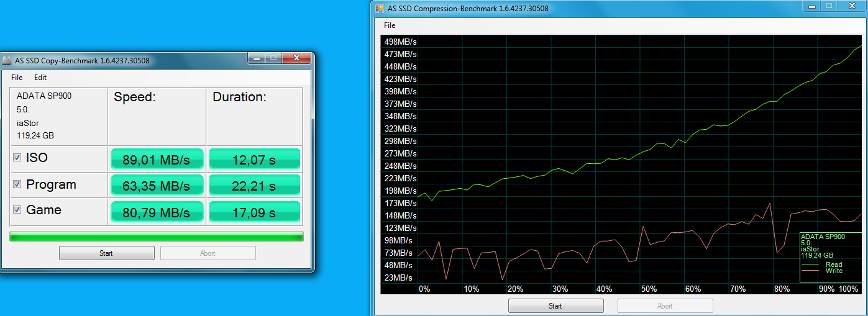Click the green progress bar in Copy-Benchmark
This screenshot has width=868, height=316.
(157, 236)
